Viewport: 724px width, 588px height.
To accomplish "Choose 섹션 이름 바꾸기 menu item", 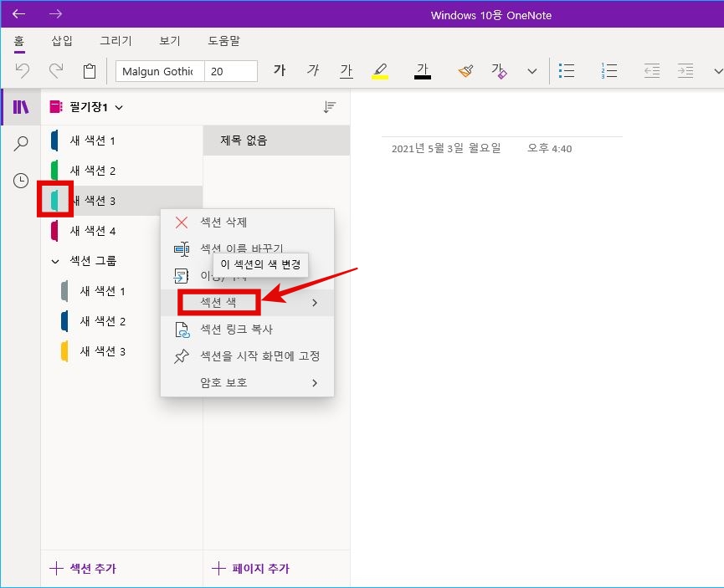I will [x=247, y=248].
